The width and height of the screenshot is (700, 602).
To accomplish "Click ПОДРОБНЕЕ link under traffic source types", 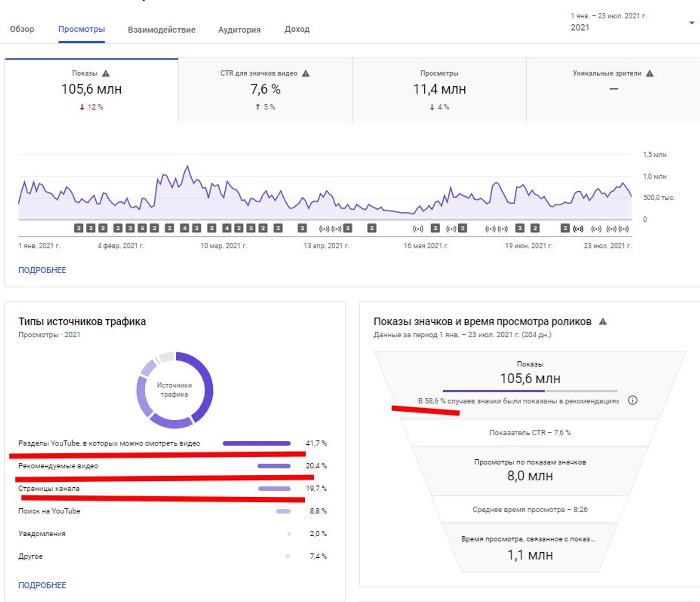I will point(42,585).
